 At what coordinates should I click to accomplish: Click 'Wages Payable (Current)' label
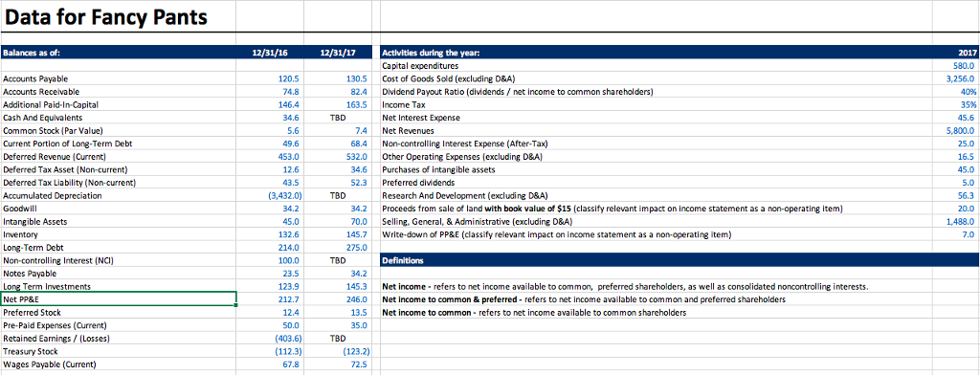coord(118,364)
